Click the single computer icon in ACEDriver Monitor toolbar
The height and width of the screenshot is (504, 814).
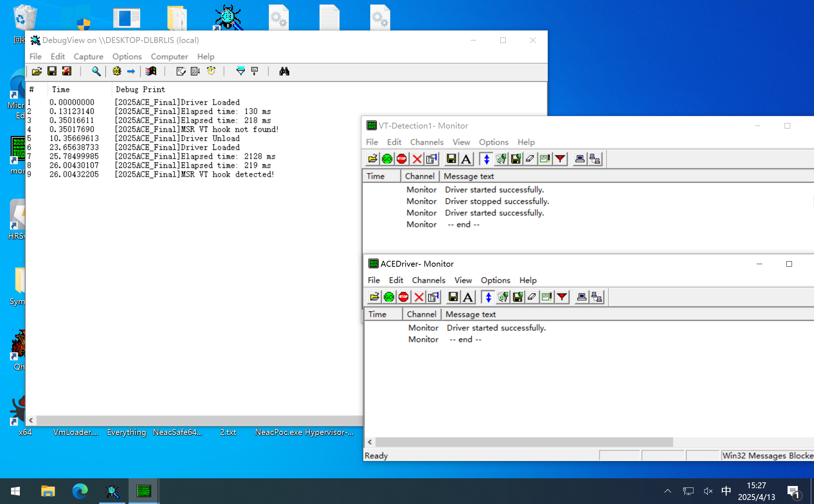click(582, 297)
